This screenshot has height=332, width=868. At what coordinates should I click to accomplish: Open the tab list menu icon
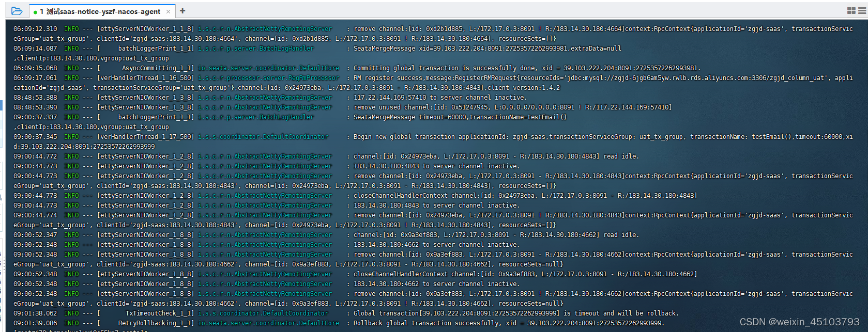pyautogui.click(x=862, y=11)
